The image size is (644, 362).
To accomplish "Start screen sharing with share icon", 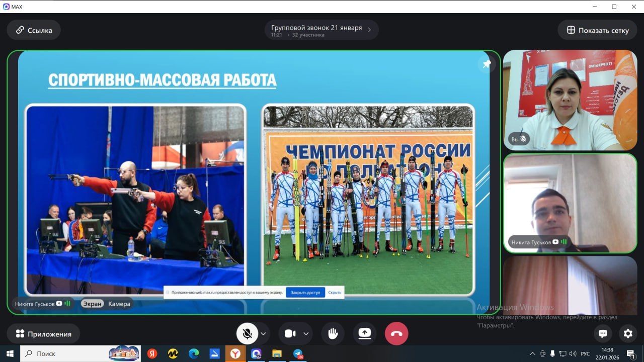I will click(x=365, y=333).
